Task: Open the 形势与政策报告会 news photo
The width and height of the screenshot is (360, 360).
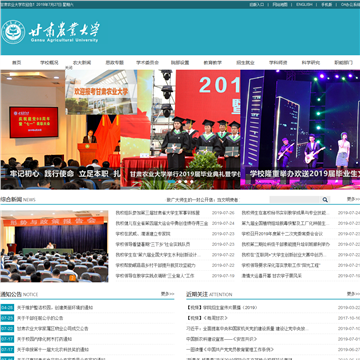Action: [x=54, y=246]
